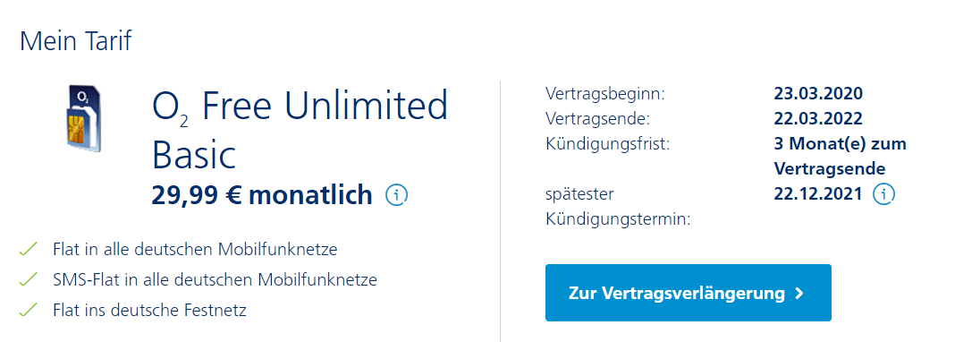Click the info icon next to 29,99 € monatlich
Viewport: 980px width, 342px height.
pyautogui.click(x=397, y=196)
